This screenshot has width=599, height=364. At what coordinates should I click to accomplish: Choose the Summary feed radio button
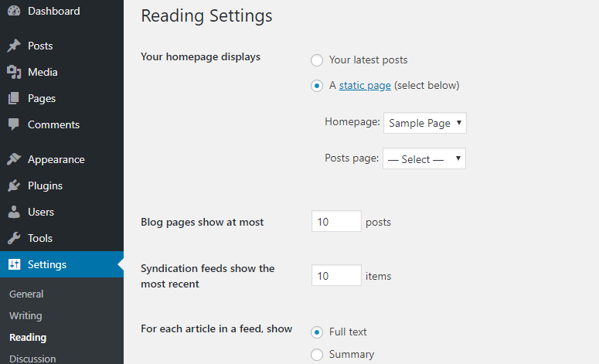[317, 355]
